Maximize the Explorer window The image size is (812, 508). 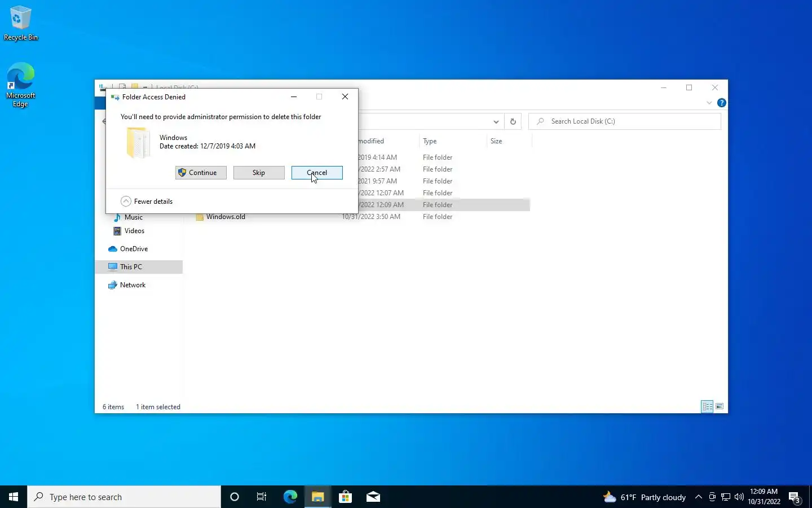pyautogui.click(x=689, y=87)
